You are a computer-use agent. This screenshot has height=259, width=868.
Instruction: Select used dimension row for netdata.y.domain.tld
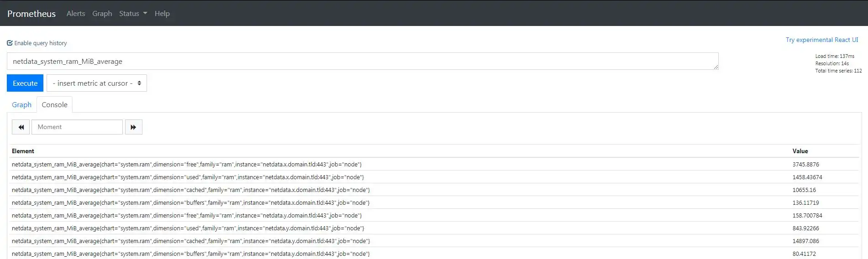click(434, 228)
